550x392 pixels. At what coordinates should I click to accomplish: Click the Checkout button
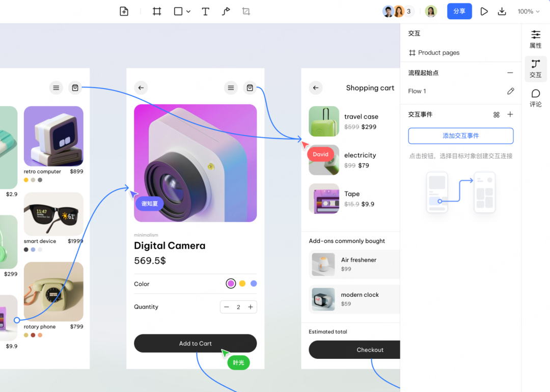[x=354, y=350]
